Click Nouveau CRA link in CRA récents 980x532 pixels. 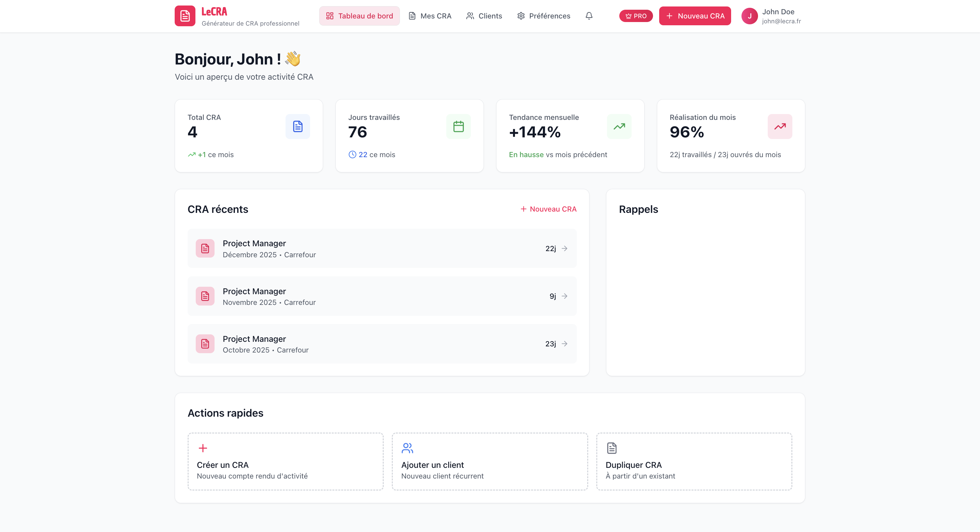point(548,209)
